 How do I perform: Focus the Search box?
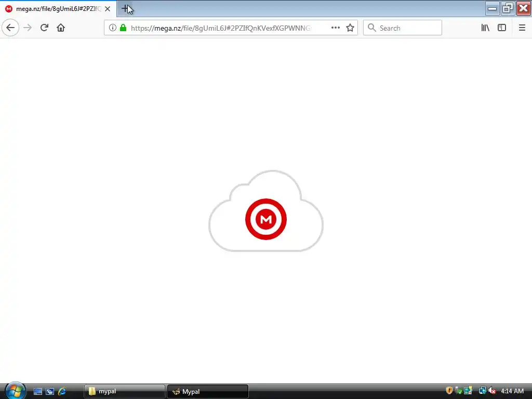pos(403,28)
